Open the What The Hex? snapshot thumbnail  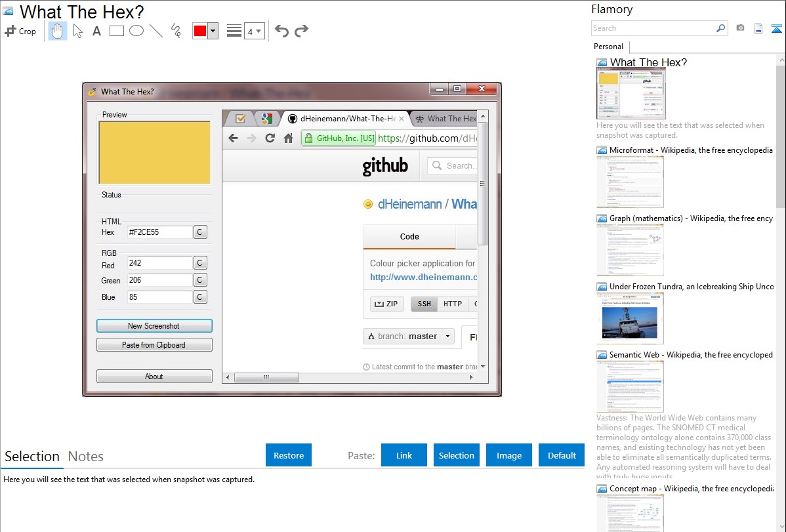click(x=631, y=94)
